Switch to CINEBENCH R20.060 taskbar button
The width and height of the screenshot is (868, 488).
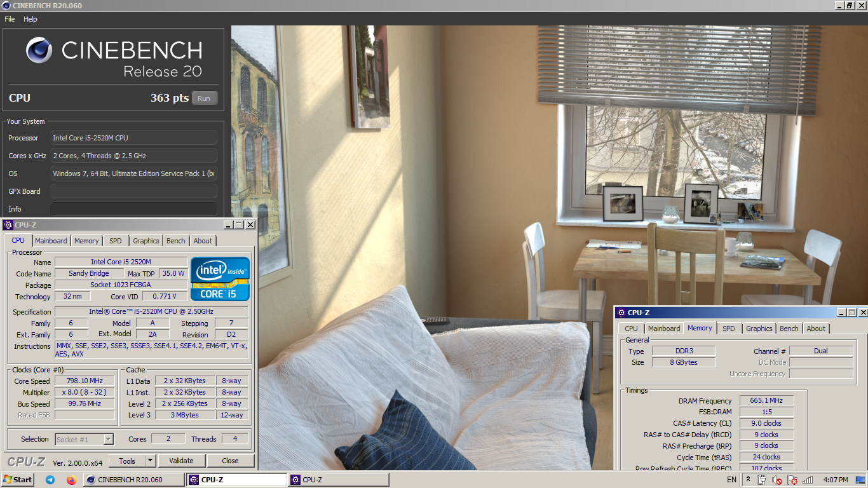pyautogui.click(x=133, y=480)
